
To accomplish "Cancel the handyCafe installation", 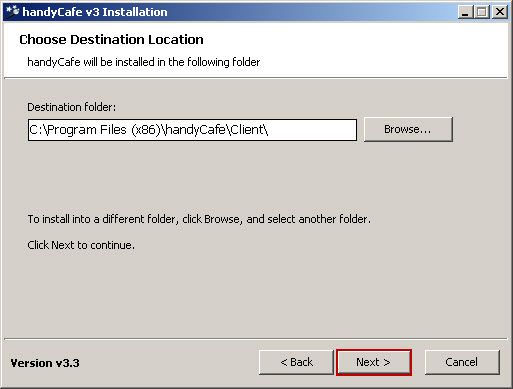I will click(x=462, y=362).
